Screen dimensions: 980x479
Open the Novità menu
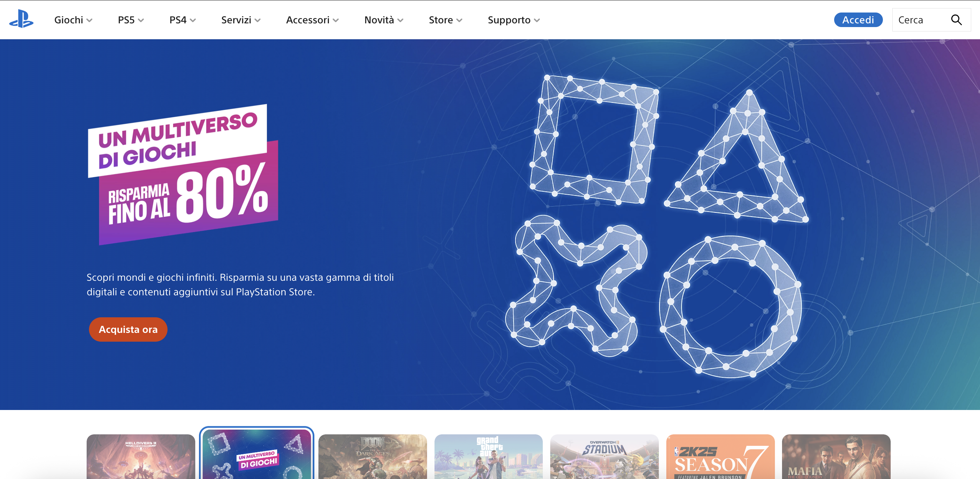pos(383,20)
